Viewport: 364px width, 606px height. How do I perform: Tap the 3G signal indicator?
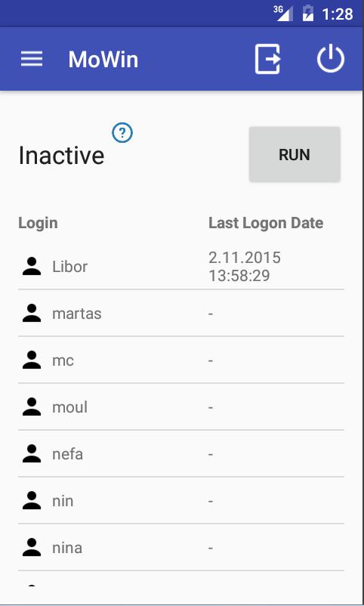[x=283, y=14]
